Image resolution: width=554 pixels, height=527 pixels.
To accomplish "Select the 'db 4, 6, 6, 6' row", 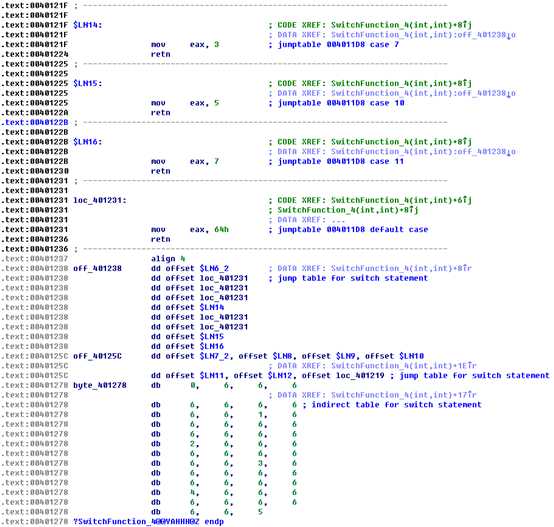I will [x=224, y=492].
